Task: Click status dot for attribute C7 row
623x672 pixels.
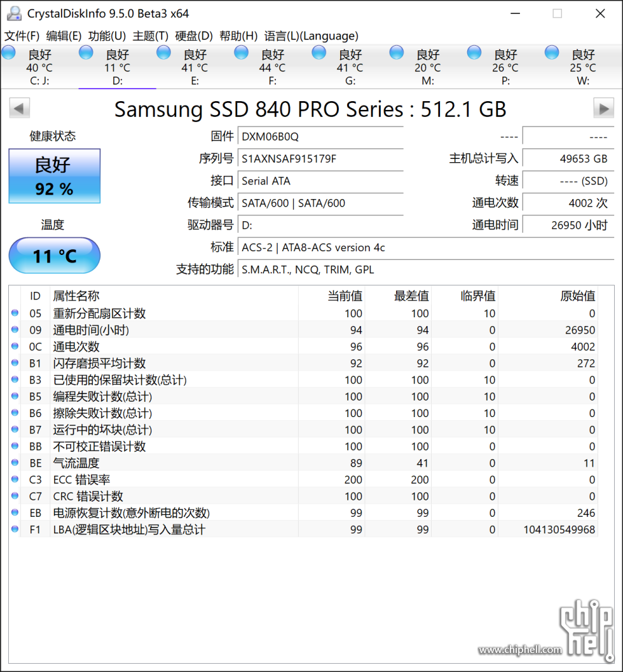Action: (x=15, y=496)
